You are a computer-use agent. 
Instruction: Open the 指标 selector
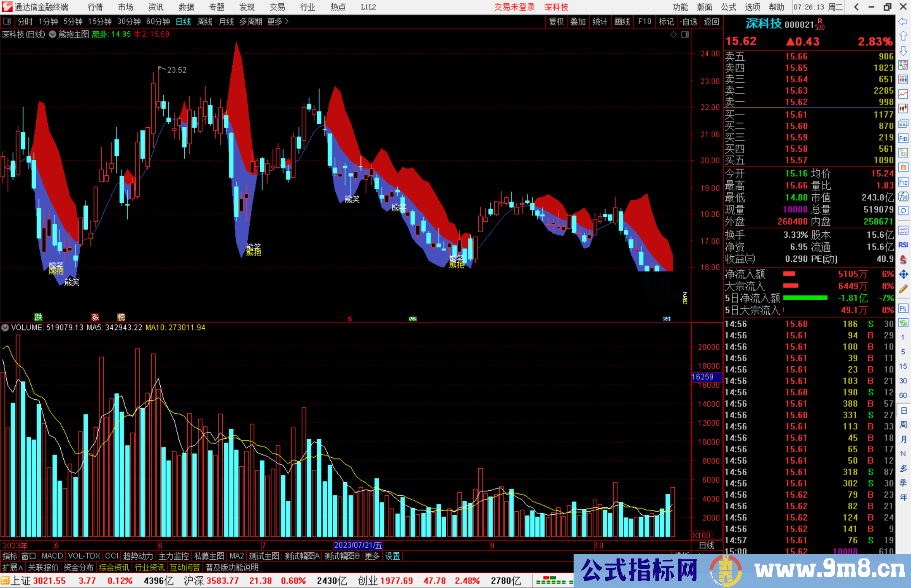(x=10, y=556)
